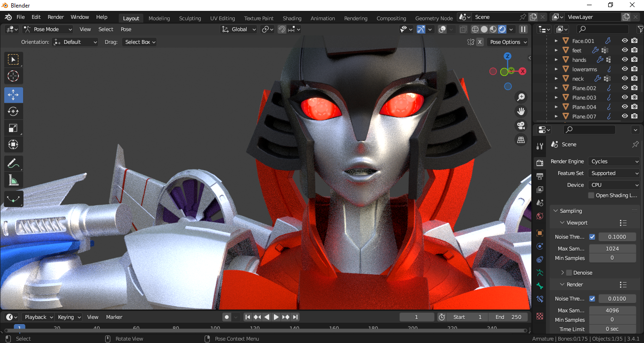The image size is (644, 343).
Task: Select the Select Box tool in the toolbar
Action: pyautogui.click(x=13, y=59)
